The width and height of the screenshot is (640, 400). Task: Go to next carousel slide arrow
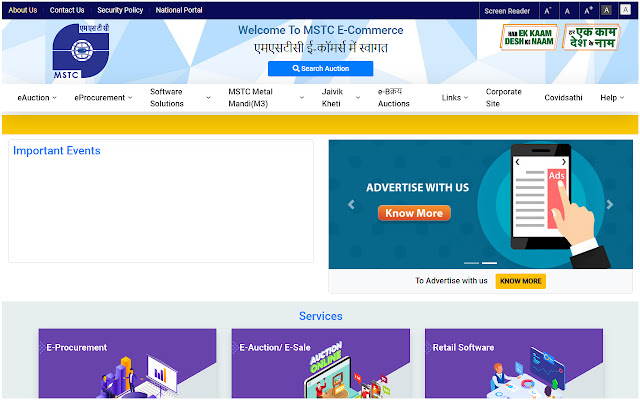coord(609,204)
